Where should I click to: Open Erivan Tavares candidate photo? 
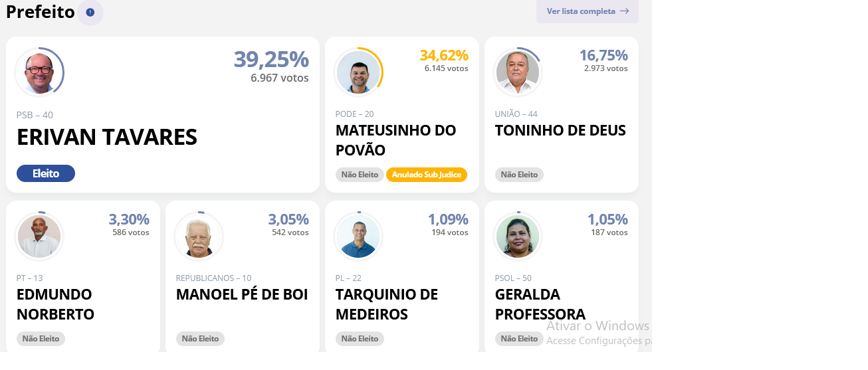click(x=39, y=72)
